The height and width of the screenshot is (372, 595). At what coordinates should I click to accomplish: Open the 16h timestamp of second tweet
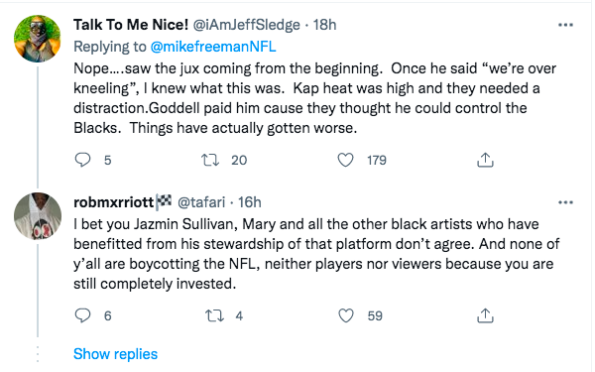point(250,202)
